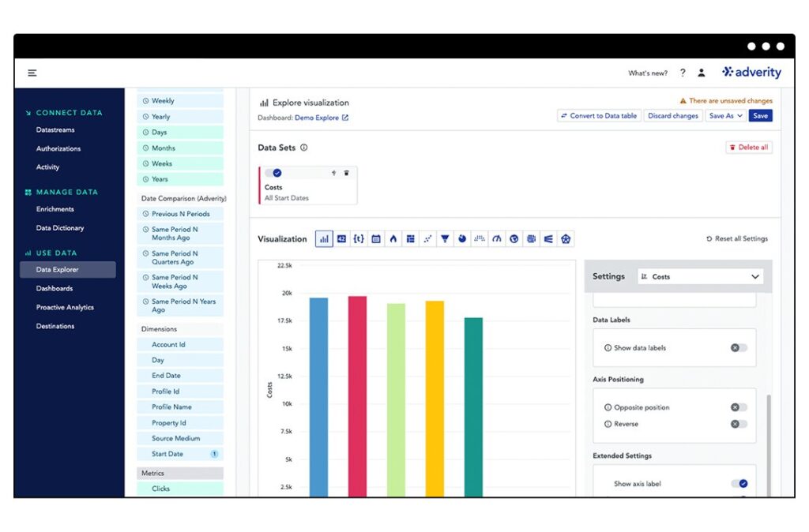Click Convert to Data table button
This screenshot has height=532, width=809.
coord(599,116)
